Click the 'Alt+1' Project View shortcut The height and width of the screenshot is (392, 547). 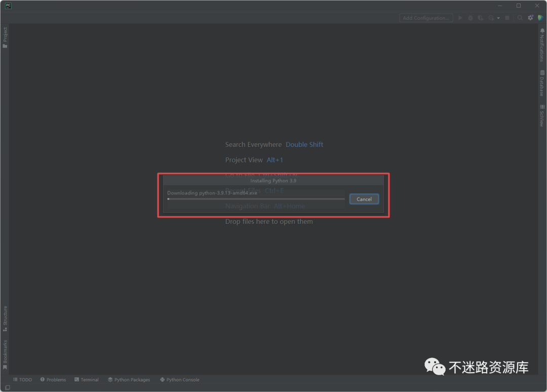275,160
